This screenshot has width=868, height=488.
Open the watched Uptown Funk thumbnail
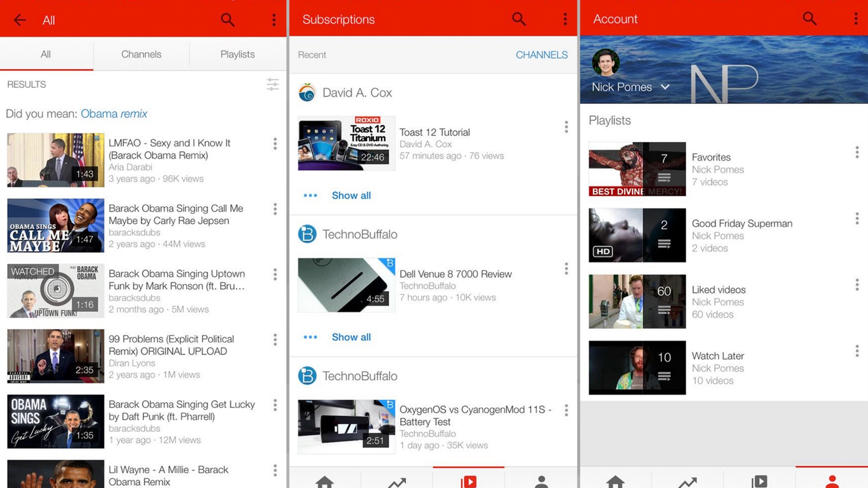(x=56, y=291)
